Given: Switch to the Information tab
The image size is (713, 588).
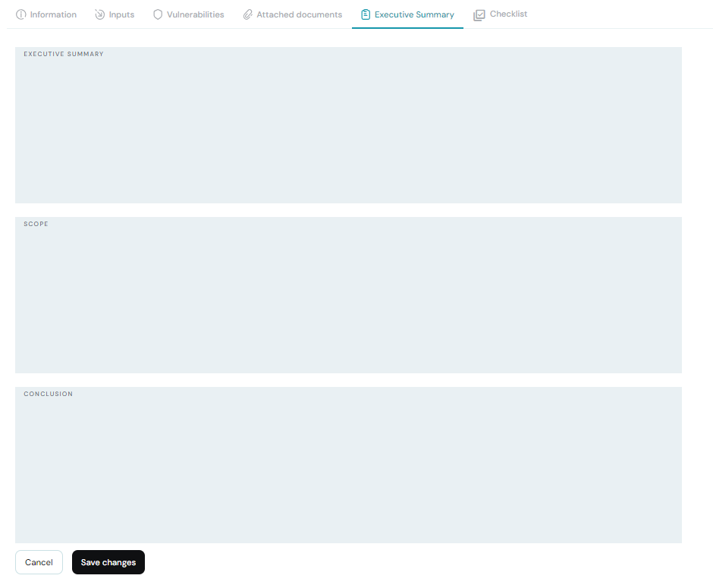Looking at the screenshot, I should (x=53, y=14).
